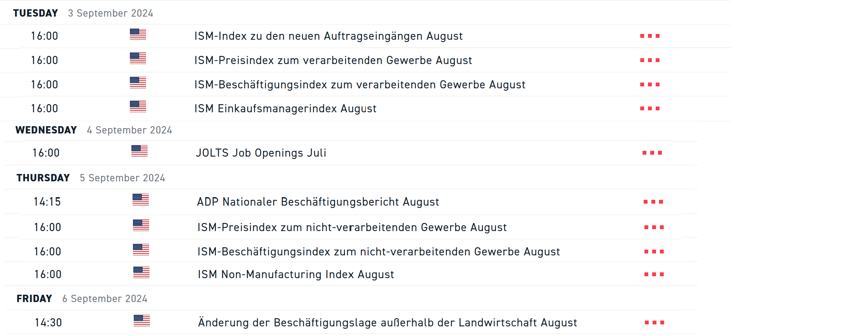Click the FRIDAY 6 September 2024 header
The width and height of the screenshot is (868, 336).
click(82, 299)
